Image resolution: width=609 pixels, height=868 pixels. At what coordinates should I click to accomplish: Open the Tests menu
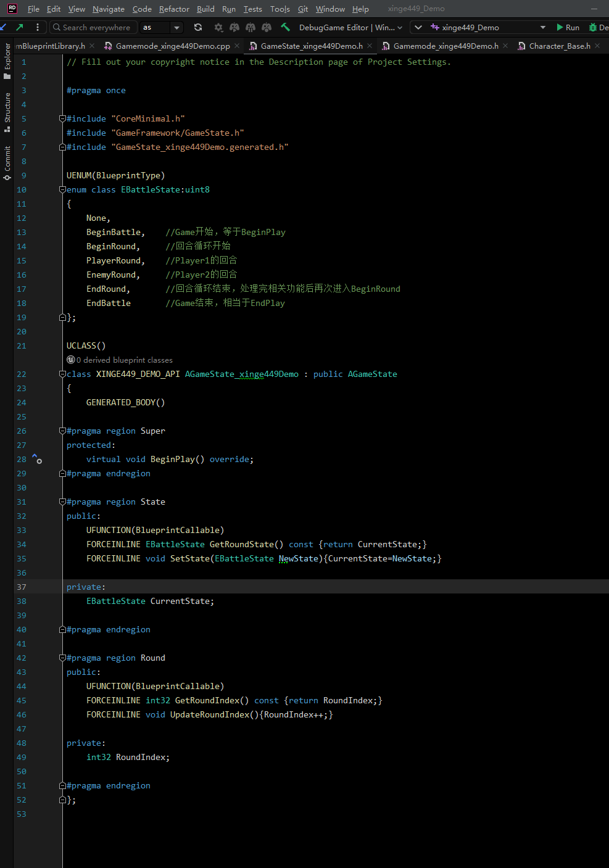point(252,9)
